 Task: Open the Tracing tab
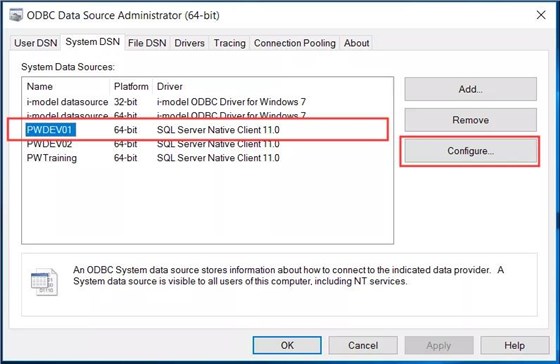[x=229, y=43]
